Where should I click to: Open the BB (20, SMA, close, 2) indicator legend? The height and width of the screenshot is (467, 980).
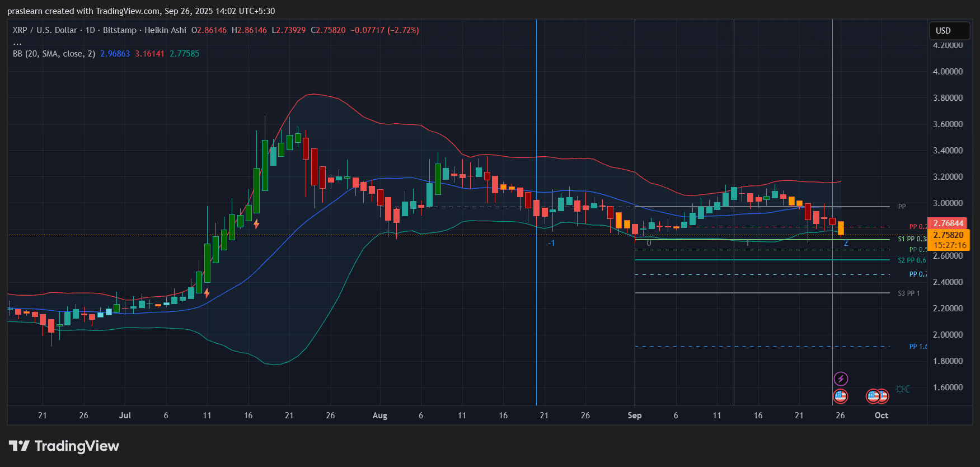pos(54,54)
